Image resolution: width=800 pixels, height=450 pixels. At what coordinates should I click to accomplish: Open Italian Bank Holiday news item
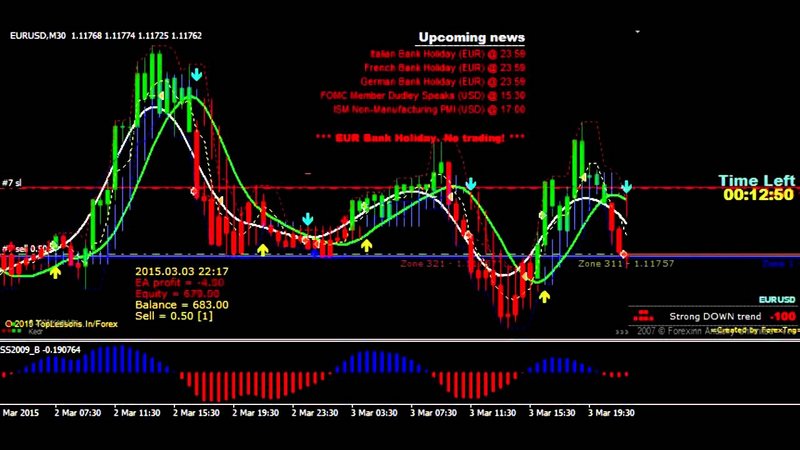[x=447, y=53]
